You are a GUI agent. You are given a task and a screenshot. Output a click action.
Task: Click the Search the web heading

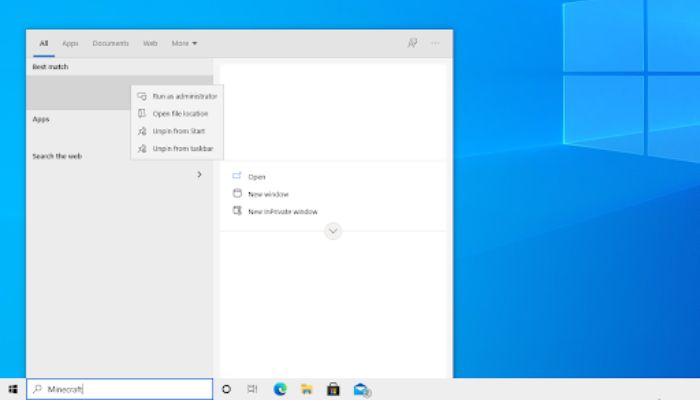point(57,156)
